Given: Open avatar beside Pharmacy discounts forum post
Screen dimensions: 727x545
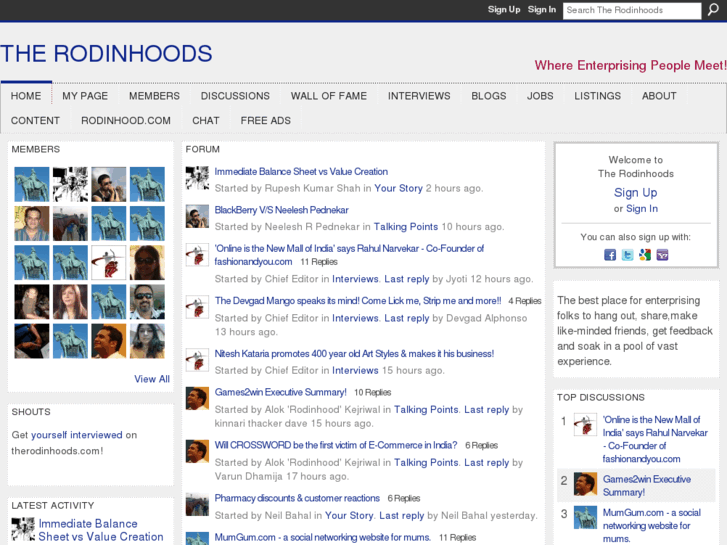Looking at the screenshot, I should coord(197,504).
